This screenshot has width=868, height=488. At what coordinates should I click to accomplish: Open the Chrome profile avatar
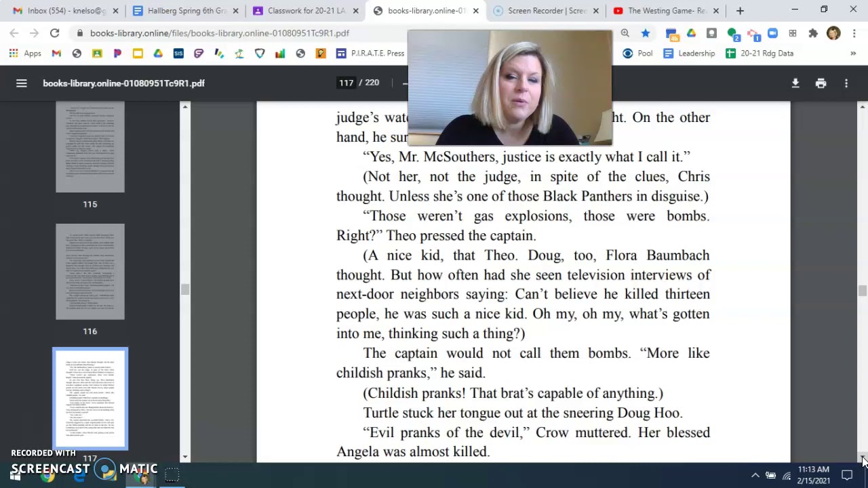[833, 33]
